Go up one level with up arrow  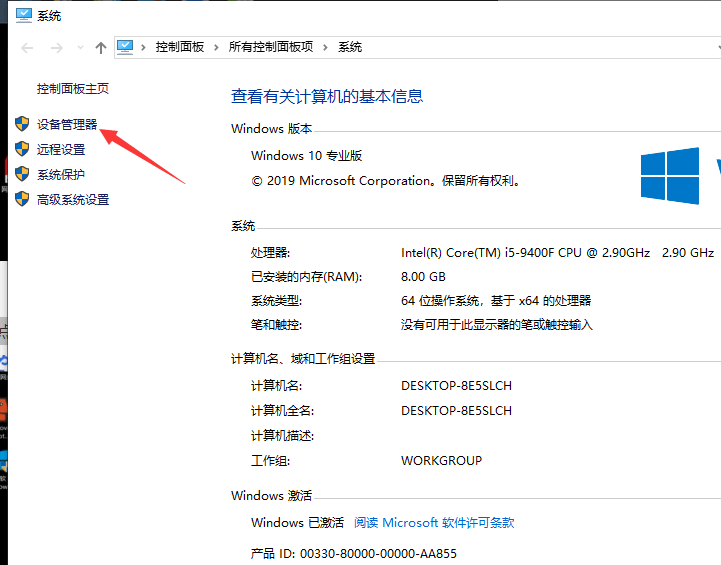100,47
